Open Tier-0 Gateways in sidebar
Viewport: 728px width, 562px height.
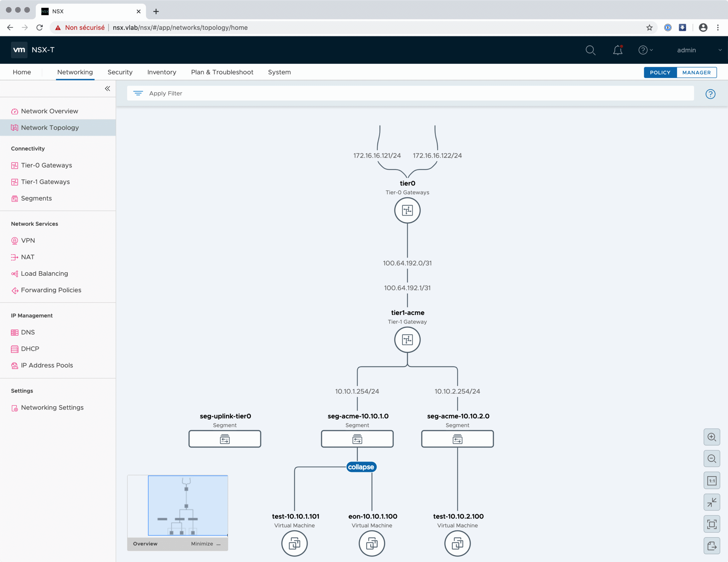coord(46,165)
